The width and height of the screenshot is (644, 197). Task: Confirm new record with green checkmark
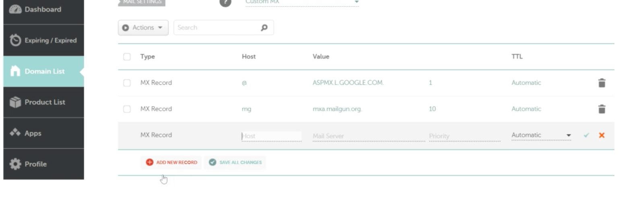pyautogui.click(x=586, y=135)
